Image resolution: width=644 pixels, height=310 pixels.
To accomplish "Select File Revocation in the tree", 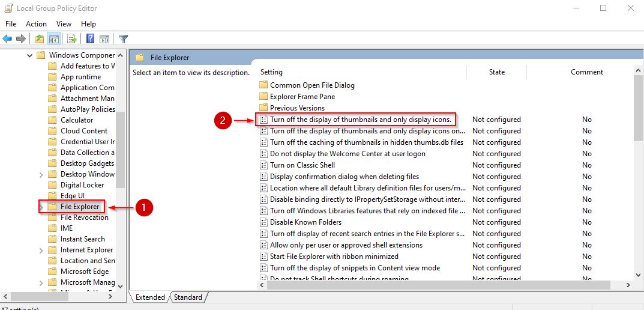I will click(85, 217).
